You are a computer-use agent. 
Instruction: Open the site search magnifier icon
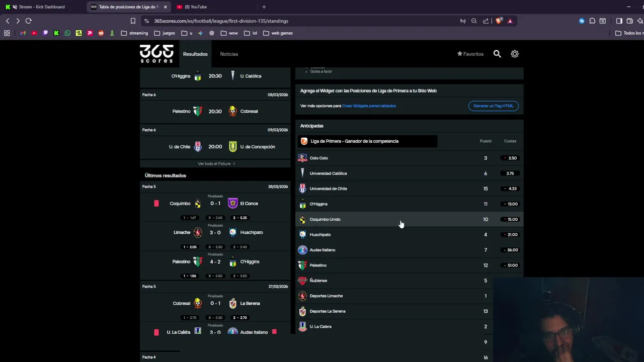click(x=497, y=54)
